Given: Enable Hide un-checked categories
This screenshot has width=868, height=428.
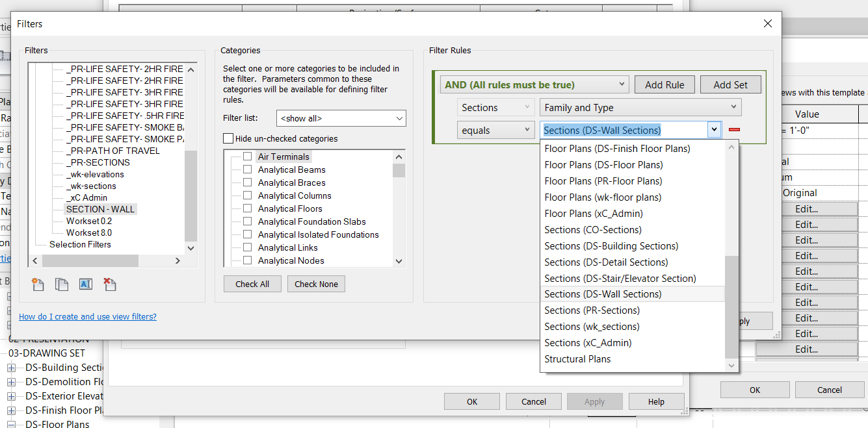Looking at the screenshot, I should coord(228,138).
